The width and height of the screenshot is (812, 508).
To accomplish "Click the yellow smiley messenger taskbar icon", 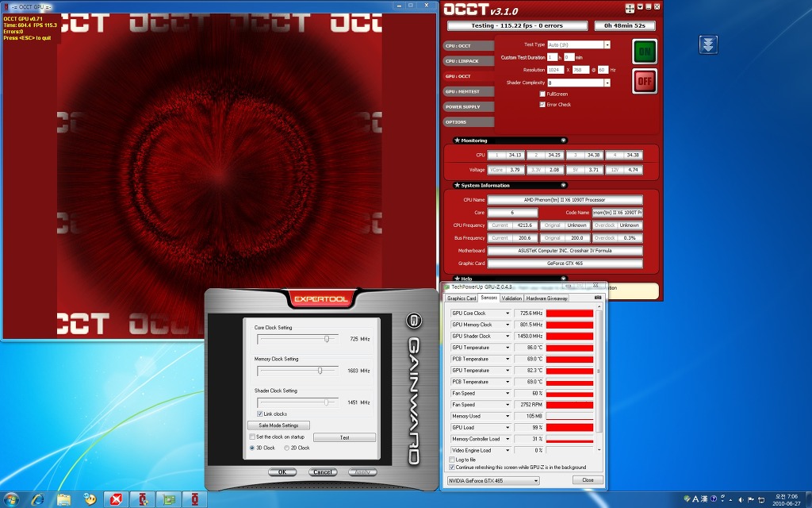I will tap(90, 499).
